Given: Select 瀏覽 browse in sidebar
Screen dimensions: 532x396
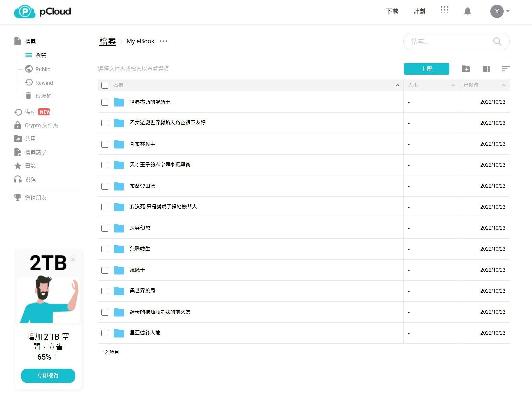Looking at the screenshot, I should [35, 55].
